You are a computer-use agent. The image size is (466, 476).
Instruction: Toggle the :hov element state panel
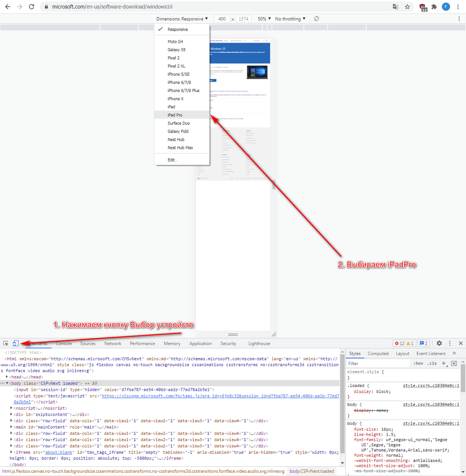point(418,363)
